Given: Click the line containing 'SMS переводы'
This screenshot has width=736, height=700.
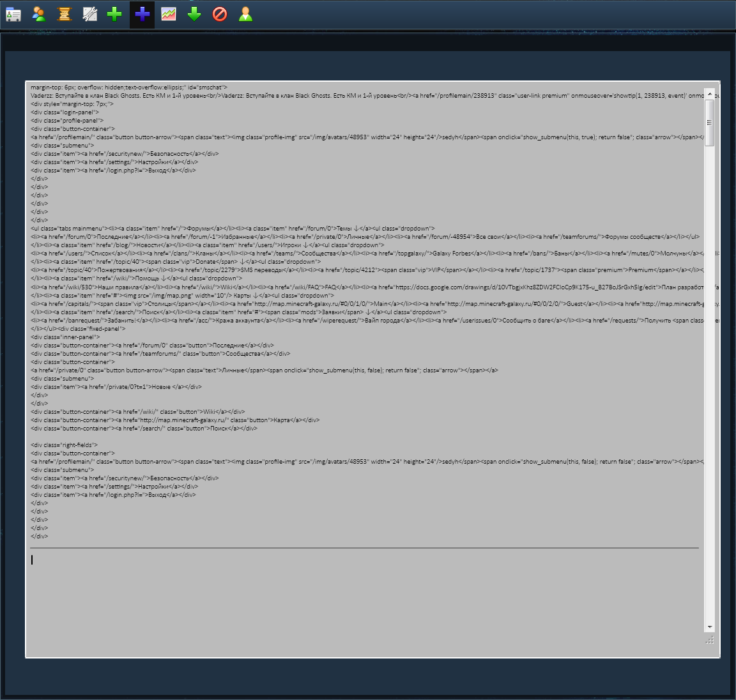Looking at the screenshot, I should (367, 270).
